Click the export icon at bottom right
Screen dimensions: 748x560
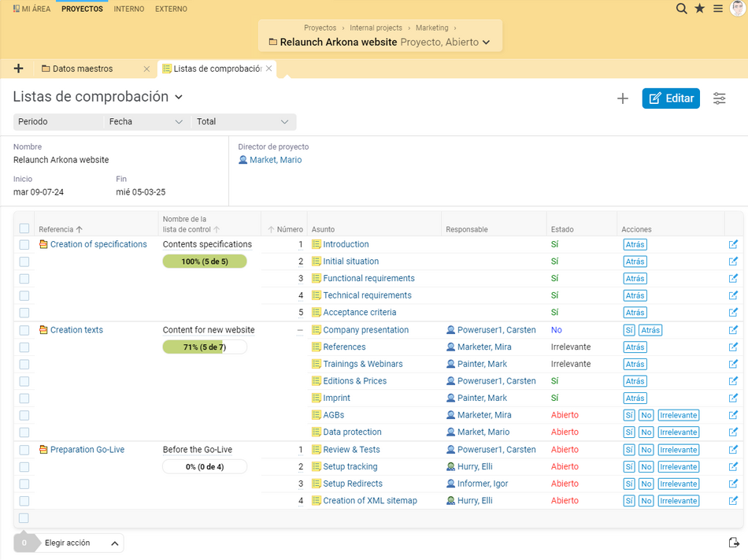734,543
